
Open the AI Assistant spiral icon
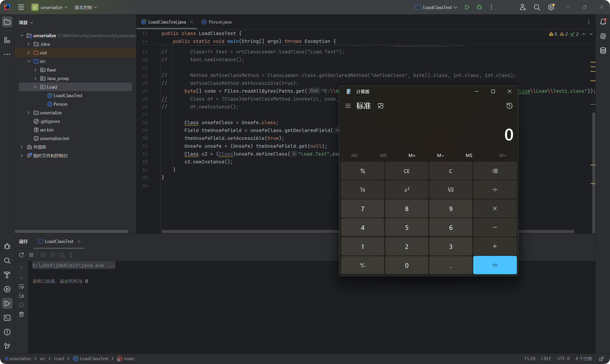(603, 36)
